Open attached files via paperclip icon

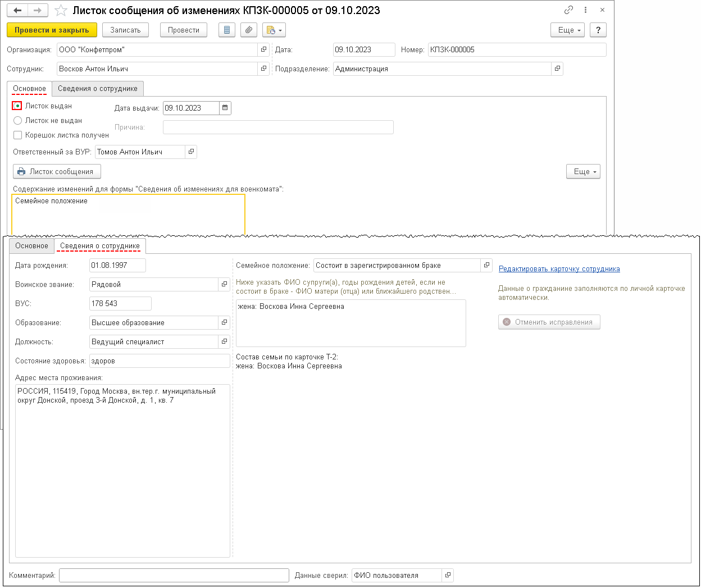click(249, 30)
